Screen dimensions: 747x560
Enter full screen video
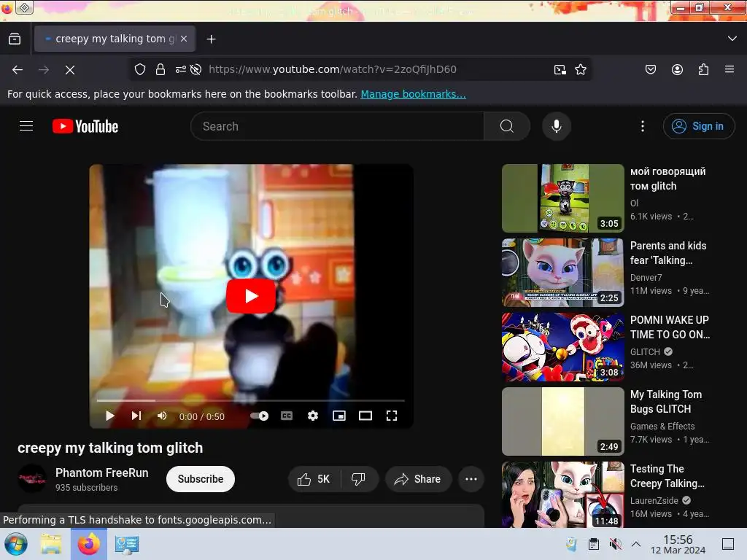point(392,416)
